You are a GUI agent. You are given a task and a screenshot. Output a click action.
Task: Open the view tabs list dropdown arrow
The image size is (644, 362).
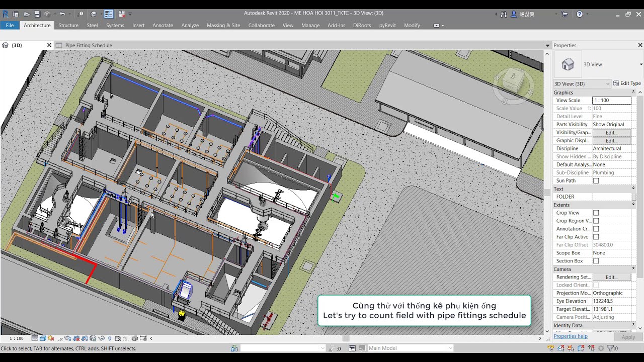[547, 45]
